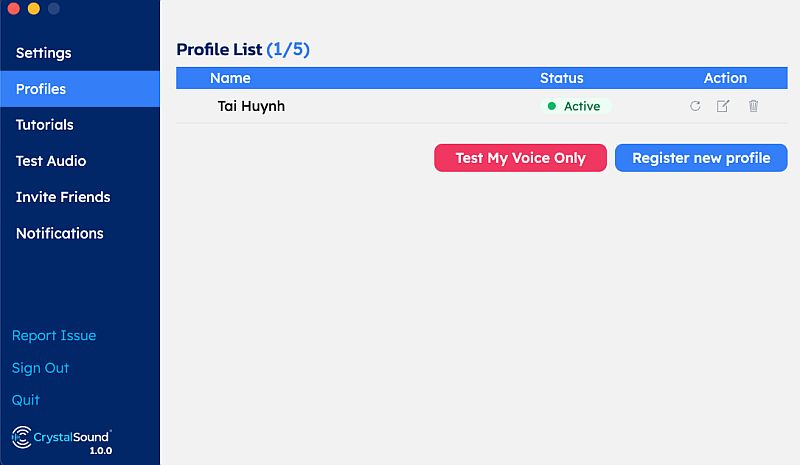
Task: Click the refresh icon for Tai Huynh
Action: [695, 106]
